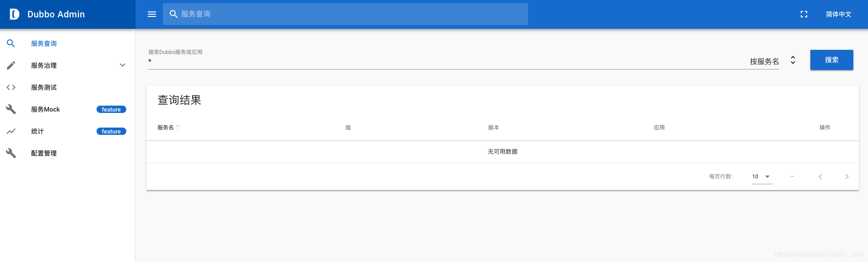Go to next page of results
This screenshot has width=868, height=262.
pos(847,176)
